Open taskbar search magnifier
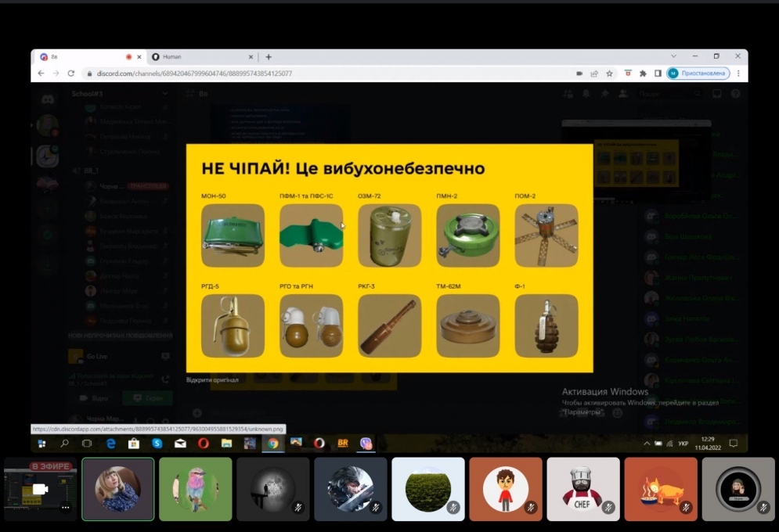Image resolution: width=779 pixels, height=532 pixels. (x=64, y=444)
